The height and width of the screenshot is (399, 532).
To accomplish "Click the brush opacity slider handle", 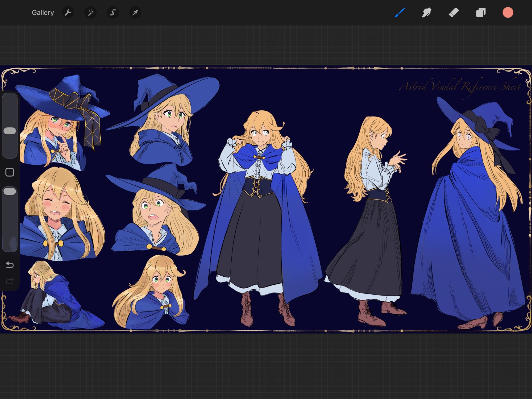I will tap(10, 191).
